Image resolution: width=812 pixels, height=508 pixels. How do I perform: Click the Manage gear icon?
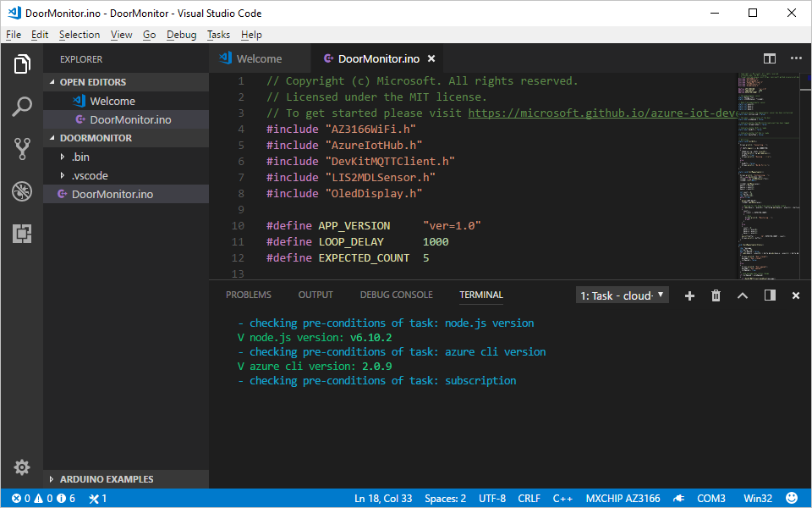pyautogui.click(x=22, y=467)
